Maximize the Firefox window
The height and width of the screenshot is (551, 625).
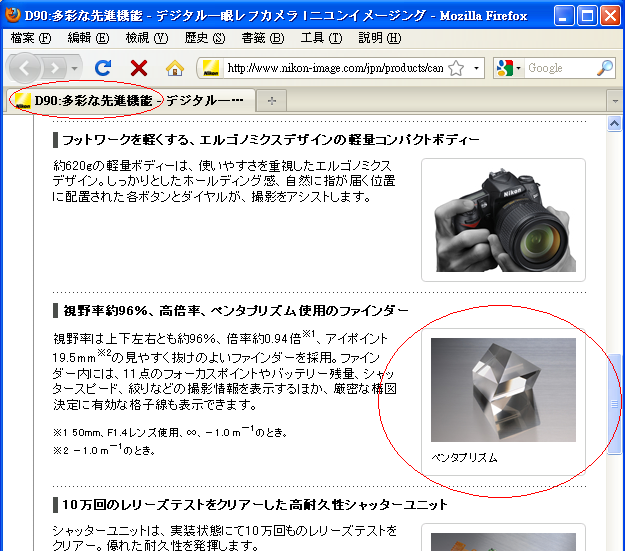pos(587,16)
